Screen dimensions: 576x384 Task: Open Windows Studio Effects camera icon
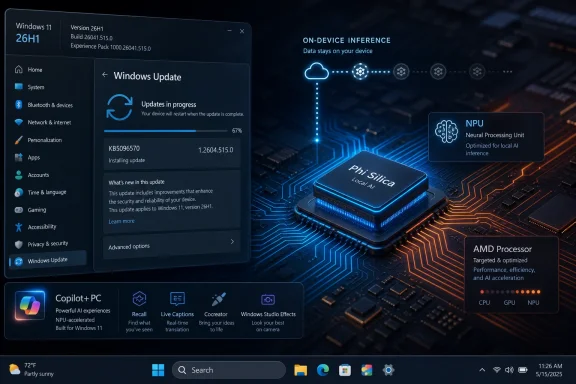(268, 299)
